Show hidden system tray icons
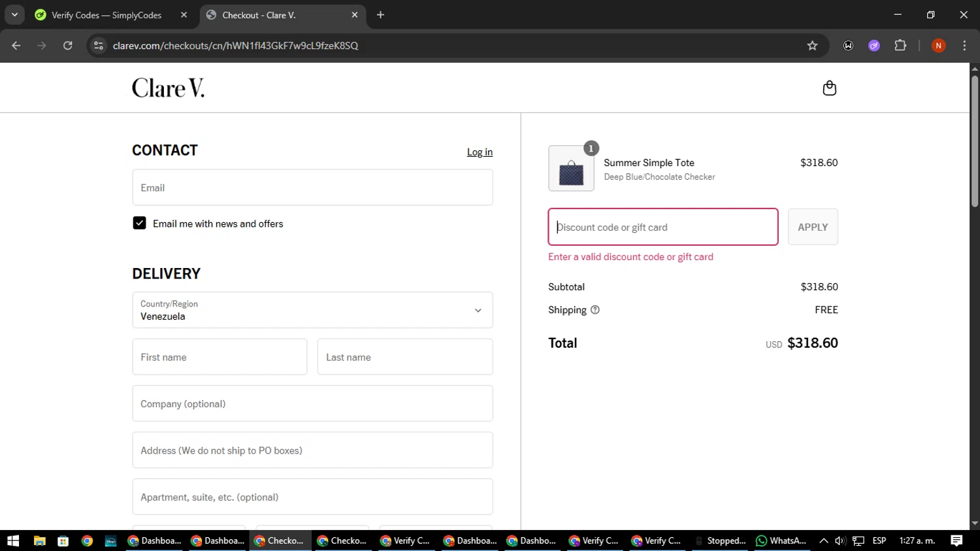The height and width of the screenshot is (551, 980). pos(824,541)
